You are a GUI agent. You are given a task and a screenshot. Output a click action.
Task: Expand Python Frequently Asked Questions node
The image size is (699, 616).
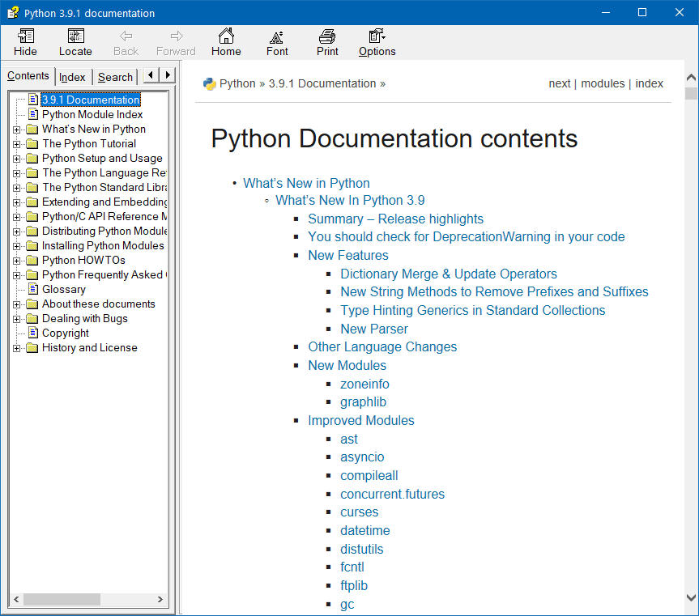[x=16, y=276]
